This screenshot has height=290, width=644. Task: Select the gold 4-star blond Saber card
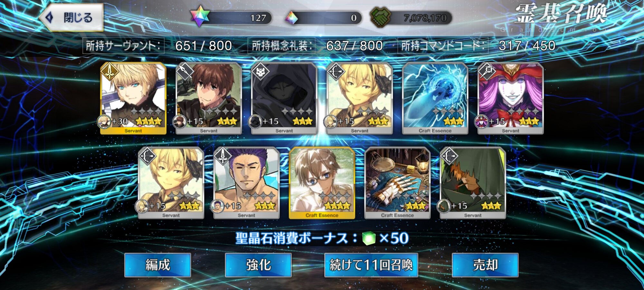pyautogui.click(x=133, y=98)
